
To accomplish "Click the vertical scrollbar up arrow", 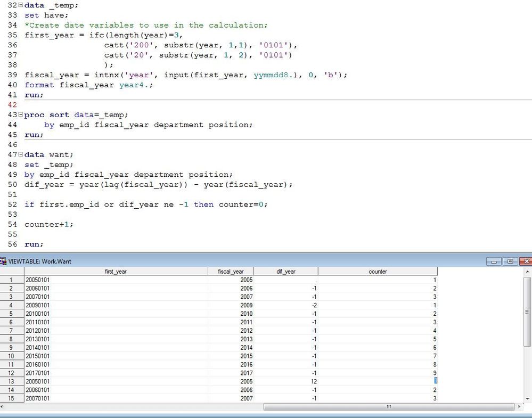I will 527,272.
